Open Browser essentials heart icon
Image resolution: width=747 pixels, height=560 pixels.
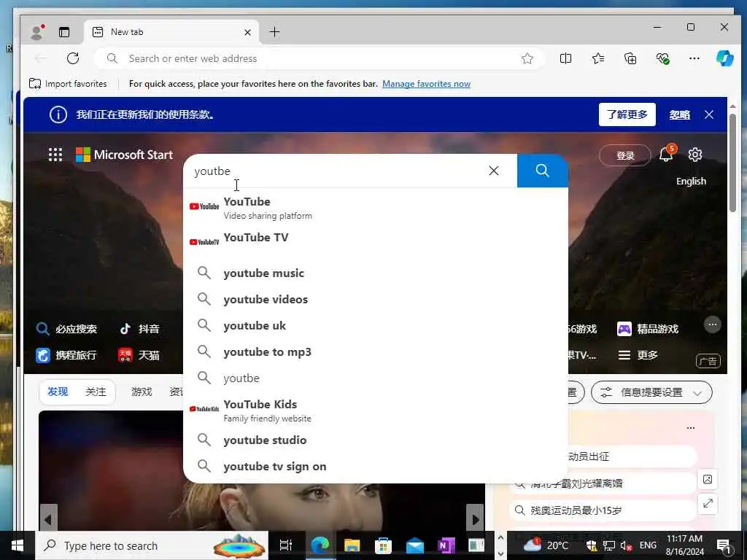pos(662,58)
